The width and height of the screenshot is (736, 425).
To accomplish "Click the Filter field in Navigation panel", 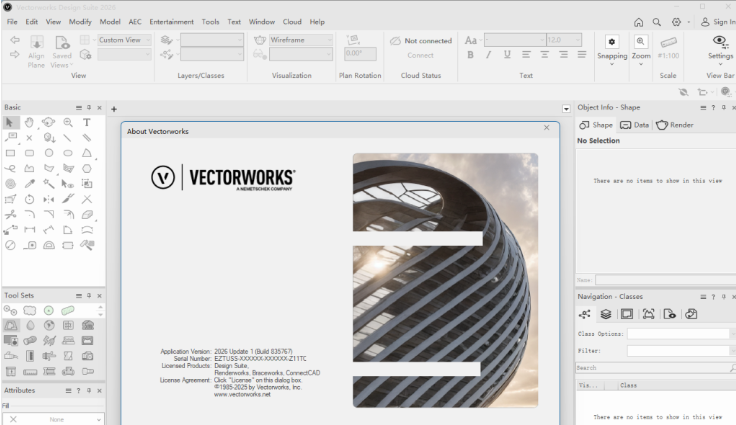I will point(680,351).
